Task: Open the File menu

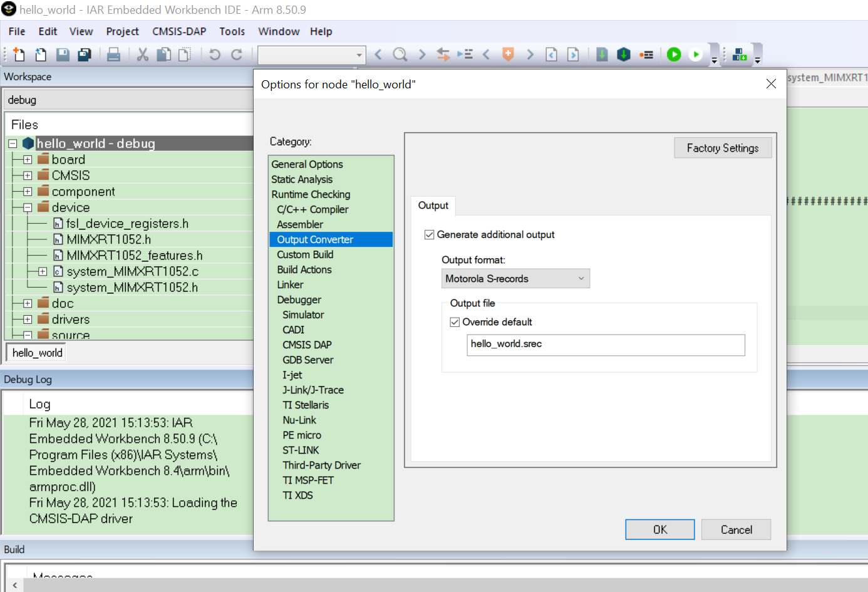Action: click(x=17, y=31)
